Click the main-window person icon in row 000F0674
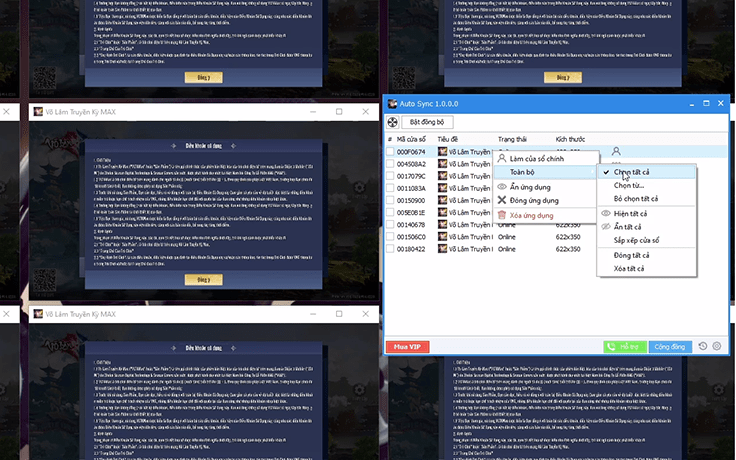This screenshot has height=460, width=736. (x=616, y=151)
